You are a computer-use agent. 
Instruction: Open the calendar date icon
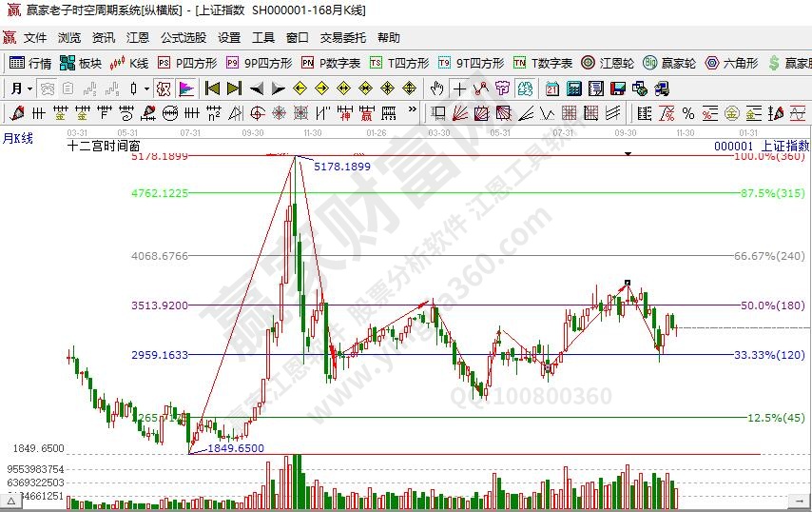click(x=551, y=89)
